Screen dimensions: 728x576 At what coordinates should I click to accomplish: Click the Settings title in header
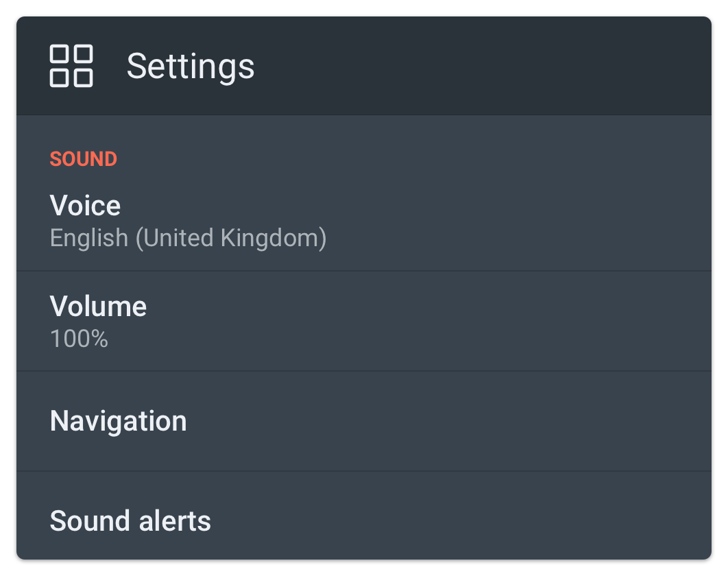191,67
